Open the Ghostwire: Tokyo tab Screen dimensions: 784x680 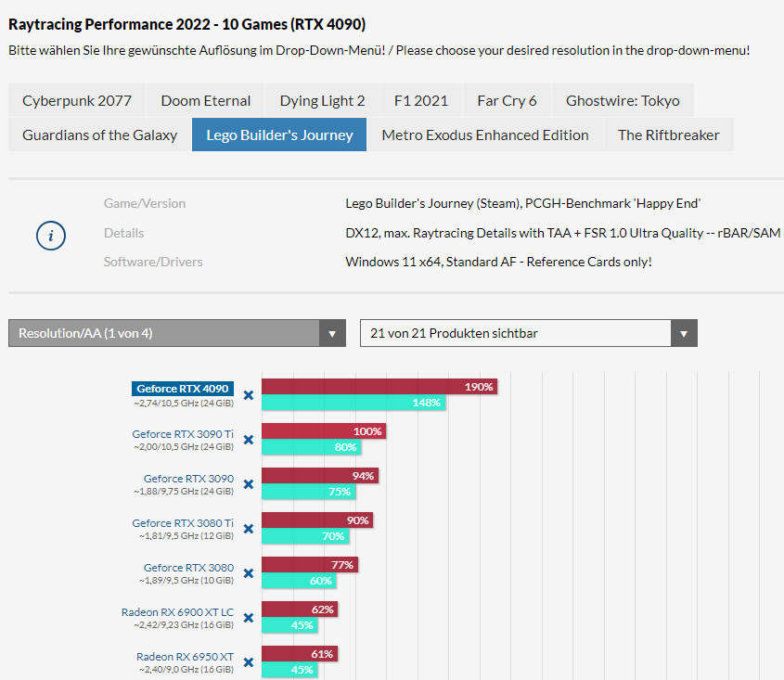coord(623,100)
